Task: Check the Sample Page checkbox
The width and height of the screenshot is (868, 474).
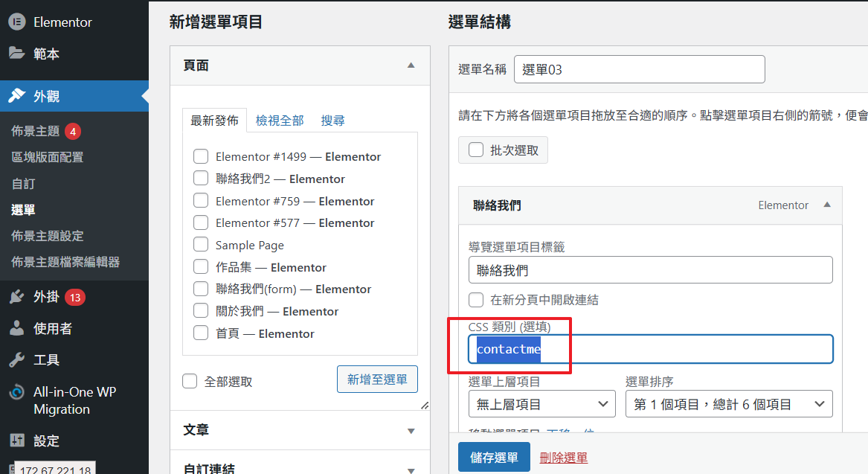Action: pyautogui.click(x=201, y=245)
